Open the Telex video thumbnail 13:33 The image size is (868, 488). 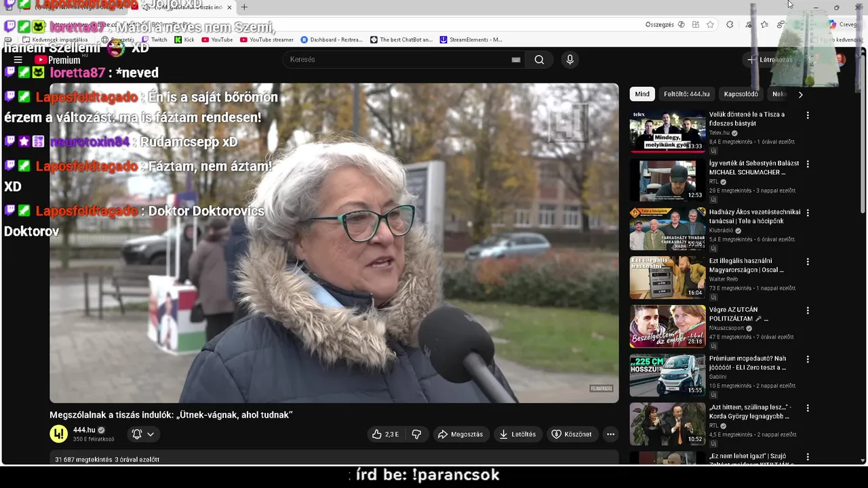point(667,131)
